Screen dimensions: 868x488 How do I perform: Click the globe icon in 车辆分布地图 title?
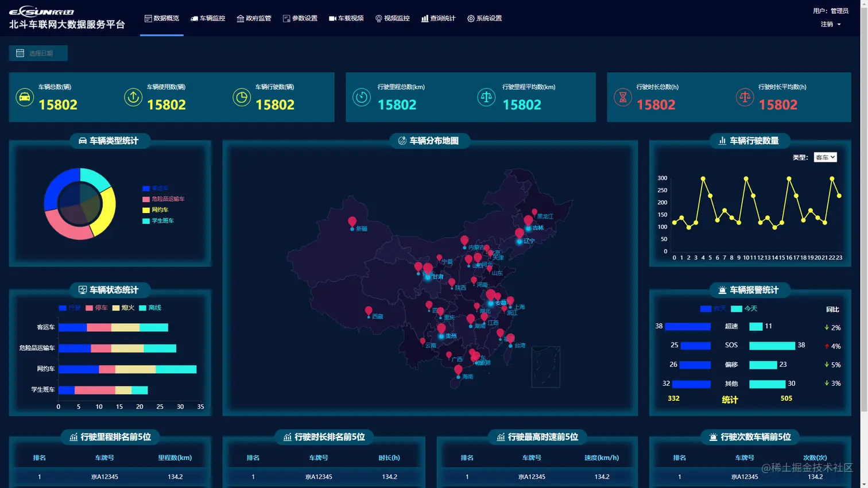click(x=402, y=141)
